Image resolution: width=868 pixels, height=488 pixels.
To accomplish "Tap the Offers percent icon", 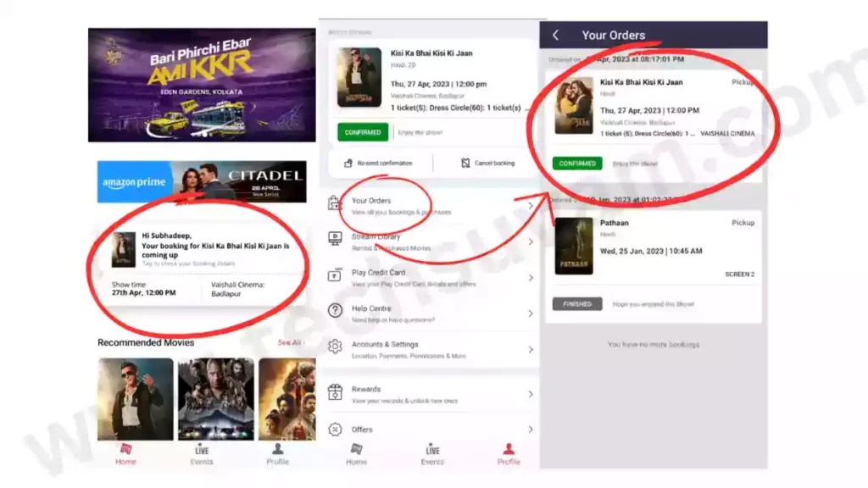I will 335,429.
